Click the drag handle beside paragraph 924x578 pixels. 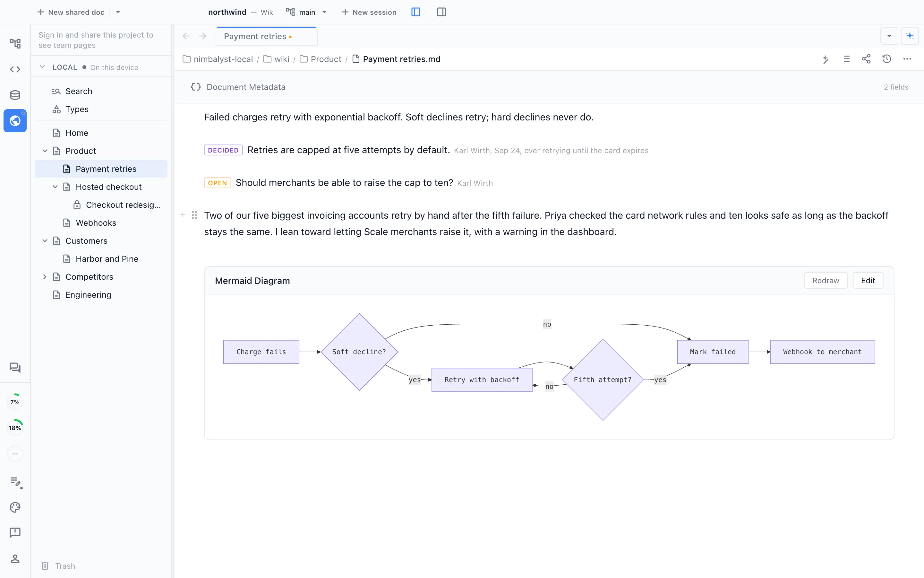pyautogui.click(x=194, y=215)
